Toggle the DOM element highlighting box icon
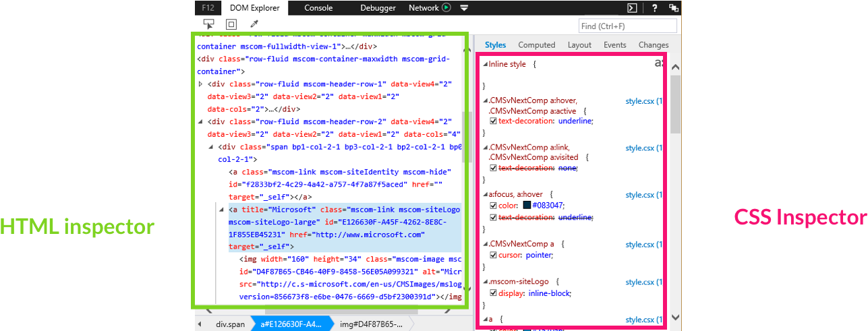This screenshot has width=868, height=331. 231,24
